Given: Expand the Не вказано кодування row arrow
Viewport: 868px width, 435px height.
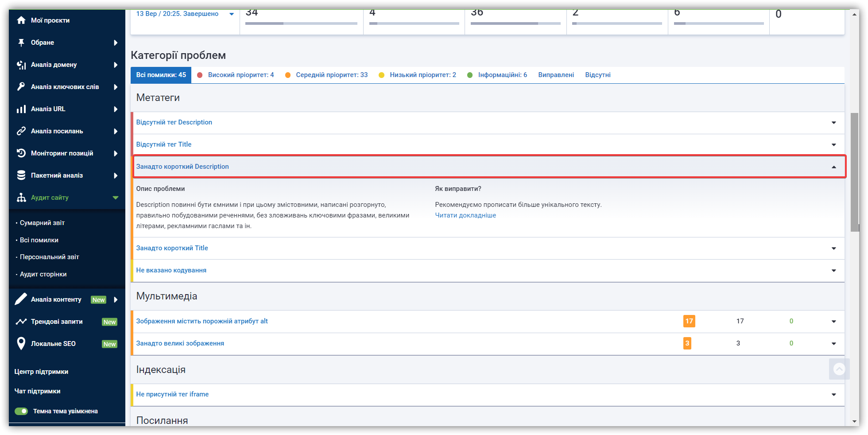Looking at the screenshot, I should coord(834,271).
